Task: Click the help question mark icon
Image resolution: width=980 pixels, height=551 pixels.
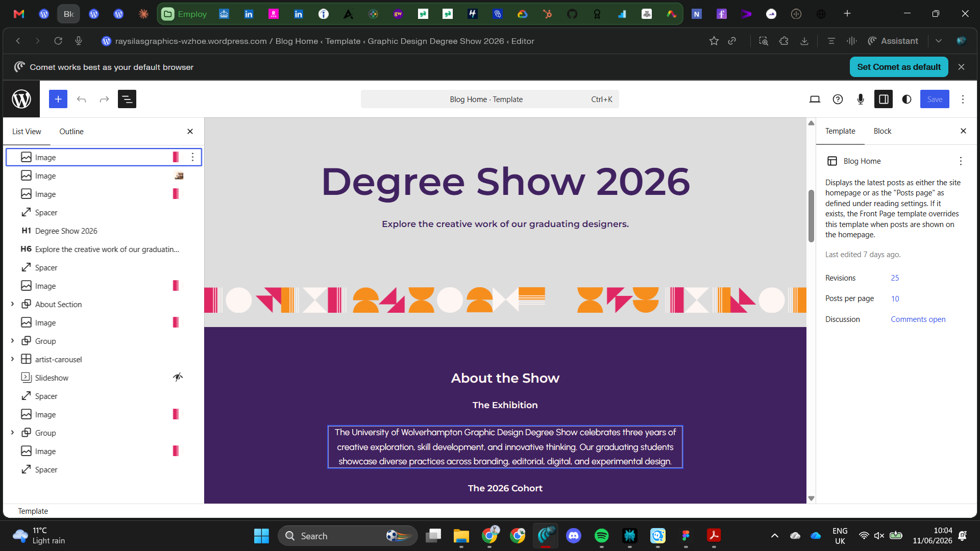Action: 838,99
